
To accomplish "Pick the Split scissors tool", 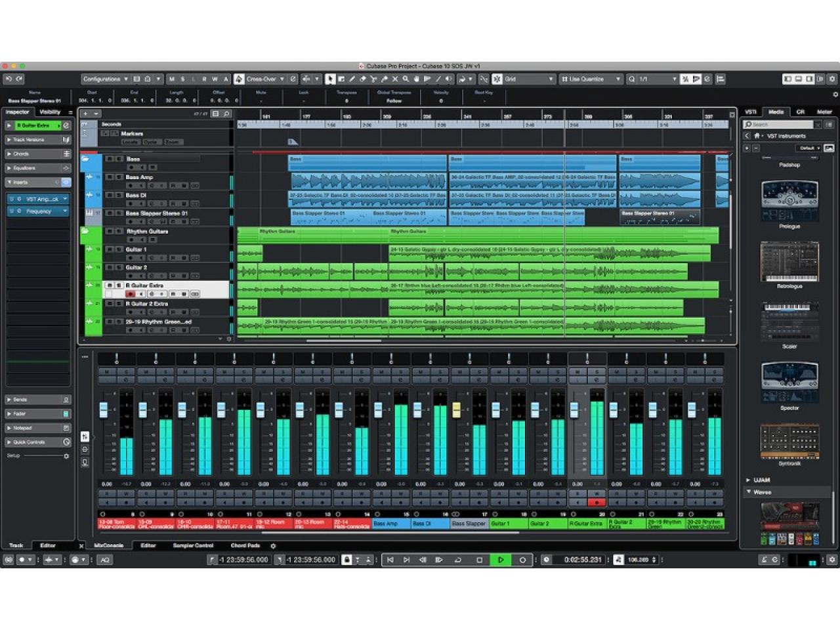I will 373,79.
